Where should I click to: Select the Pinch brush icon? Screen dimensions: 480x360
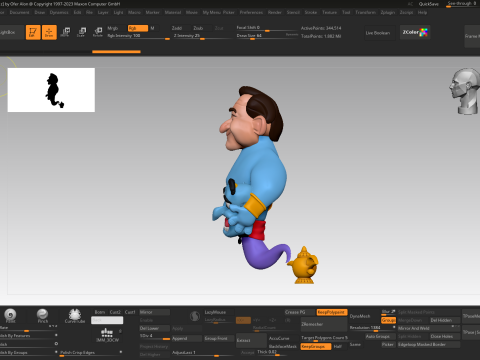tap(42, 316)
